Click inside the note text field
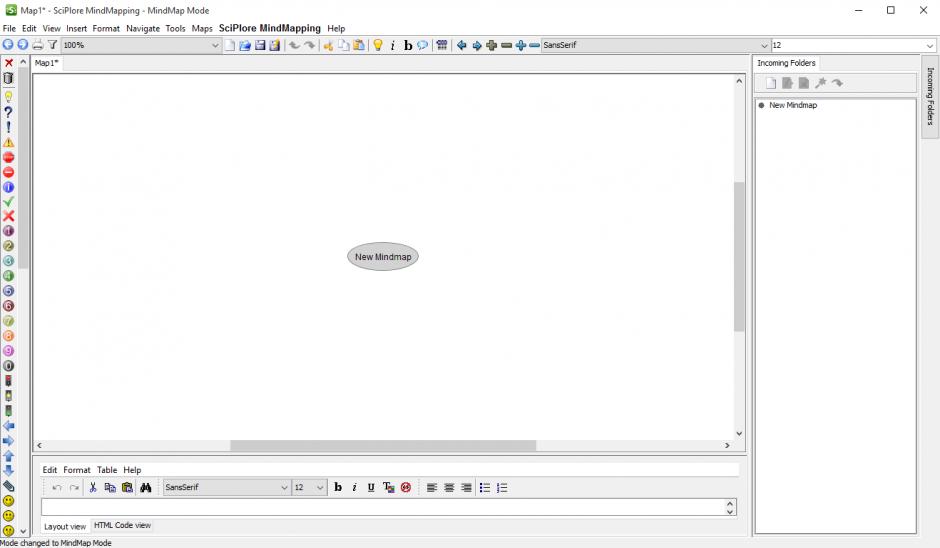This screenshot has height=548, width=940. click(384, 507)
